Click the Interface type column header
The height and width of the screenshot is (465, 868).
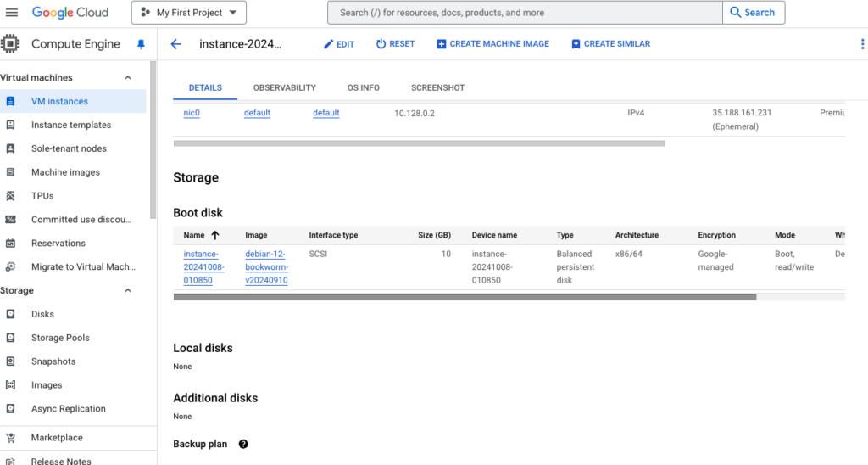[x=333, y=235]
